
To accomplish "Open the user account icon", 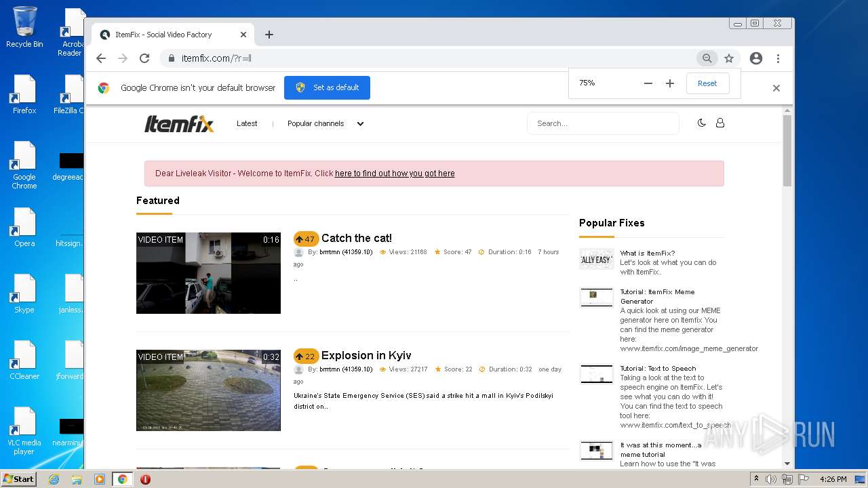I will point(720,123).
